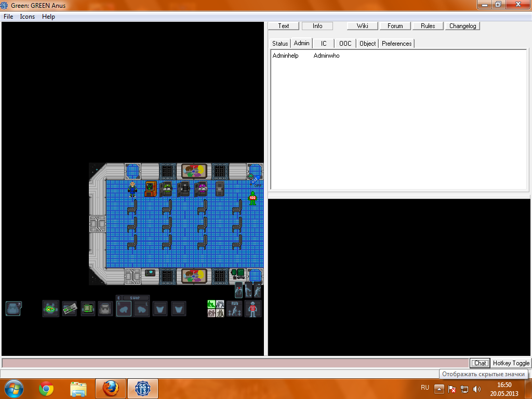Click the Hotkey Toggle button
The width and height of the screenshot is (532, 399).
point(511,363)
